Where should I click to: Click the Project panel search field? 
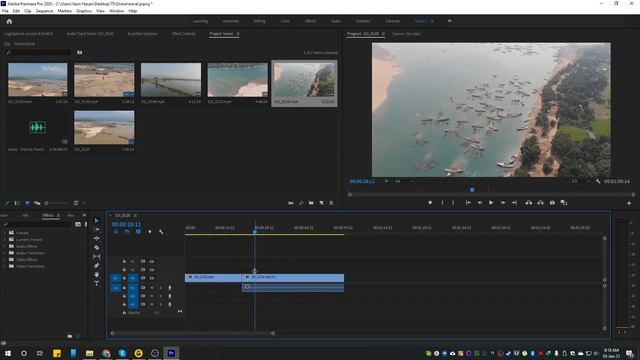[x=39, y=52]
